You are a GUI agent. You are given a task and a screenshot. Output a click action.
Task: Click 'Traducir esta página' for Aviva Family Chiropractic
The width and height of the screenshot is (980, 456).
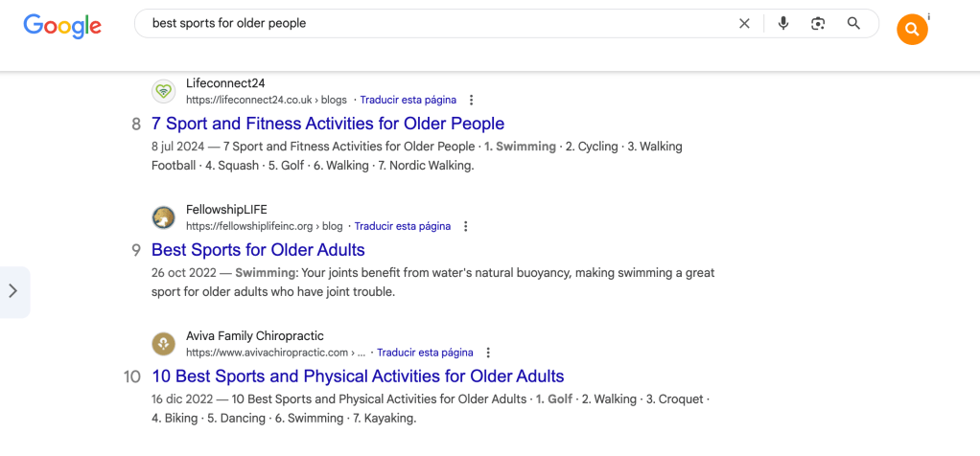[425, 353]
